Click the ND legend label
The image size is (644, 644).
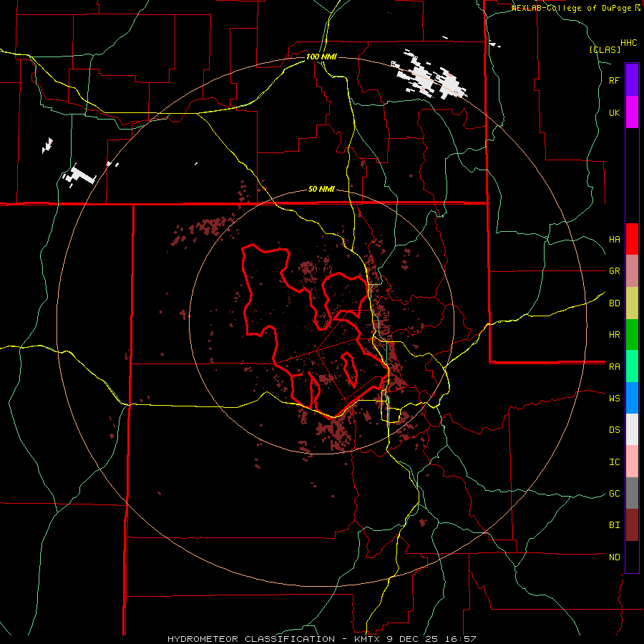tap(614, 557)
